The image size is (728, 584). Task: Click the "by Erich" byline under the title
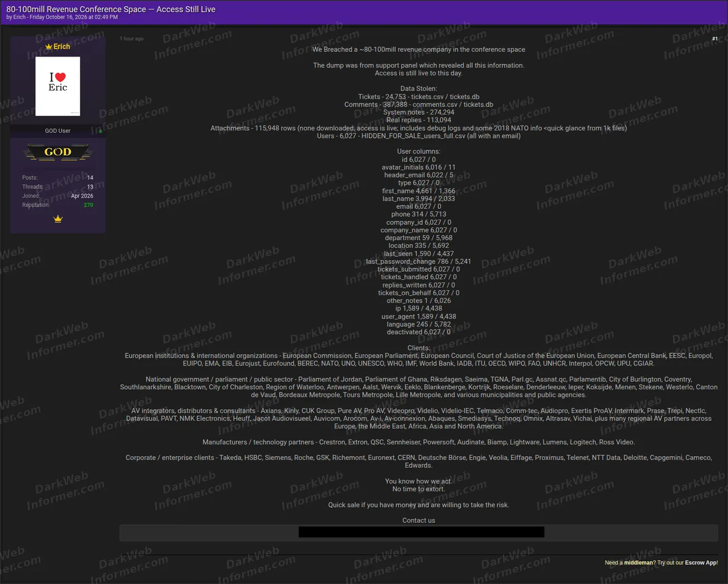[x=16, y=17]
